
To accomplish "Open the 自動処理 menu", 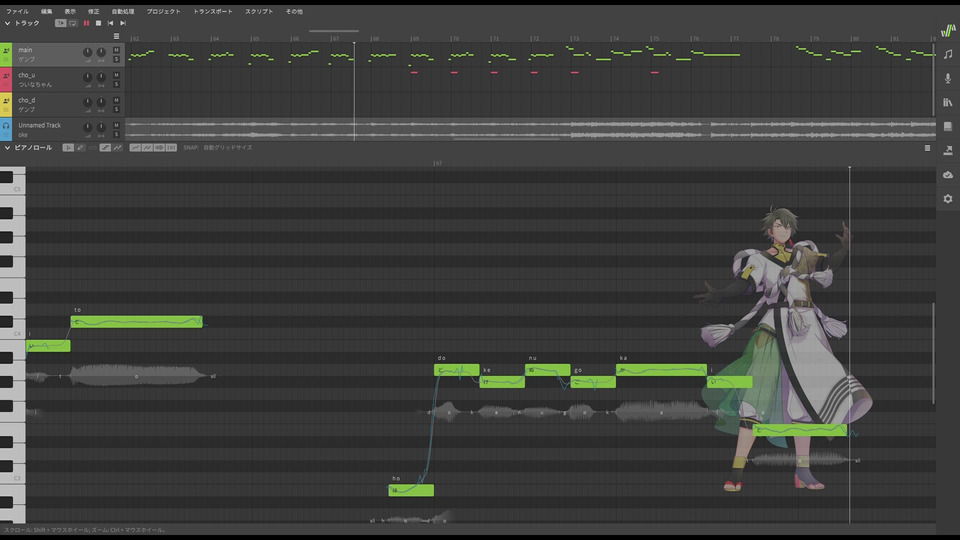I will (x=123, y=12).
